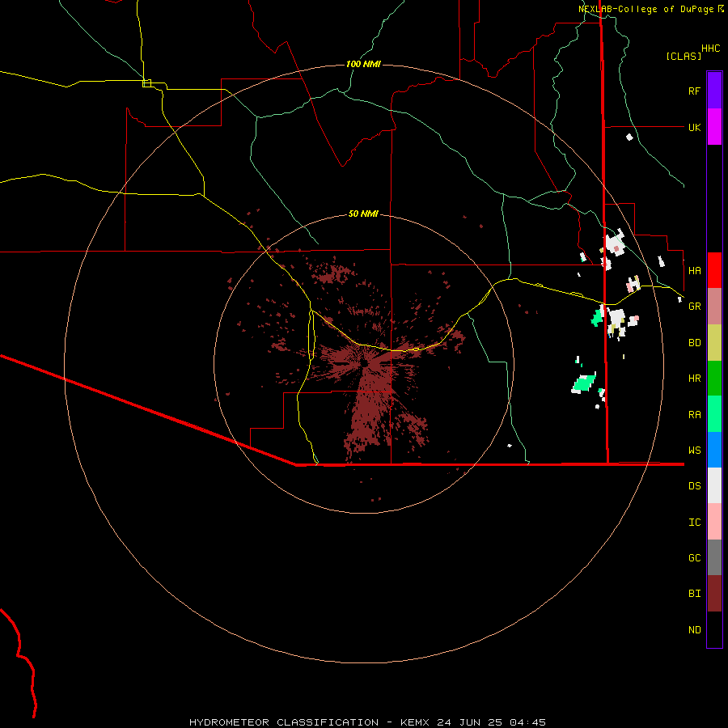Click the radar site center of biological echoes

[x=365, y=363]
